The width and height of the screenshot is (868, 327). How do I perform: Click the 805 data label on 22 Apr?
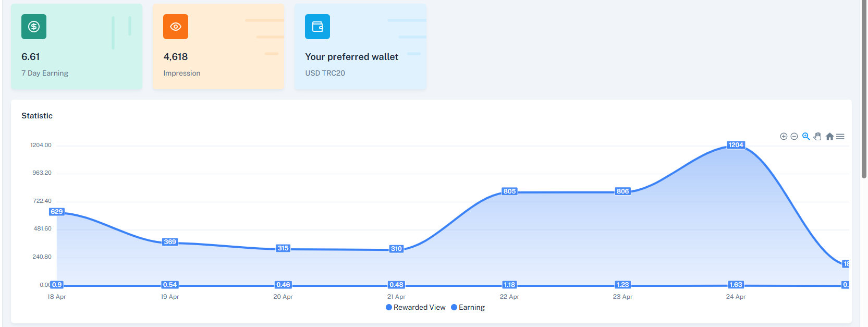coord(509,191)
